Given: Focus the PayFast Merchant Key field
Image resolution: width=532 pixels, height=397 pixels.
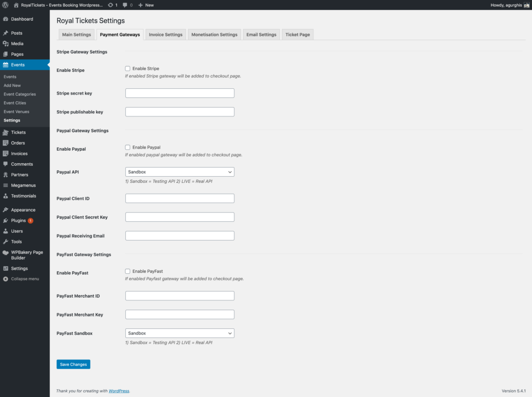Looking at the screenshot, I should click(x=180, y=314).
